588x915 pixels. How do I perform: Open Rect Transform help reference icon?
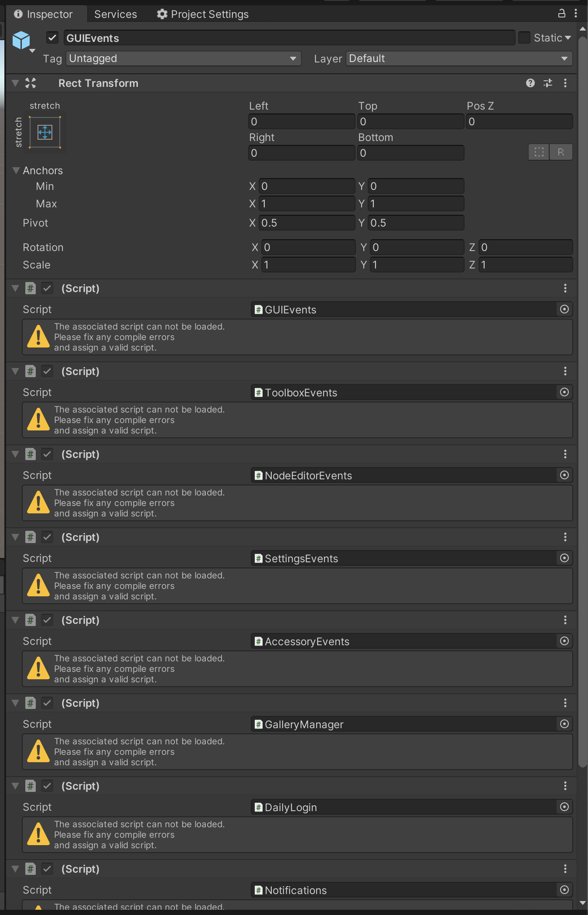[x=530, y=83]
